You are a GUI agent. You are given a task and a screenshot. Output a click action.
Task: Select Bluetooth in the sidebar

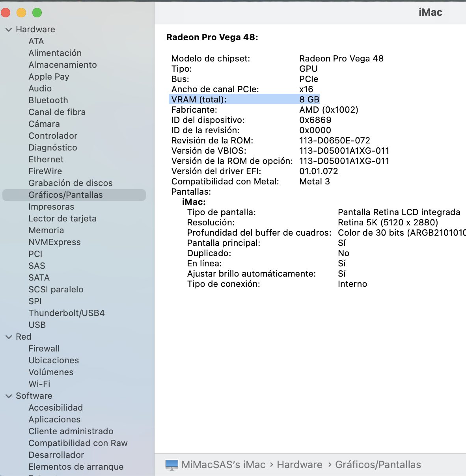point(48,100)
